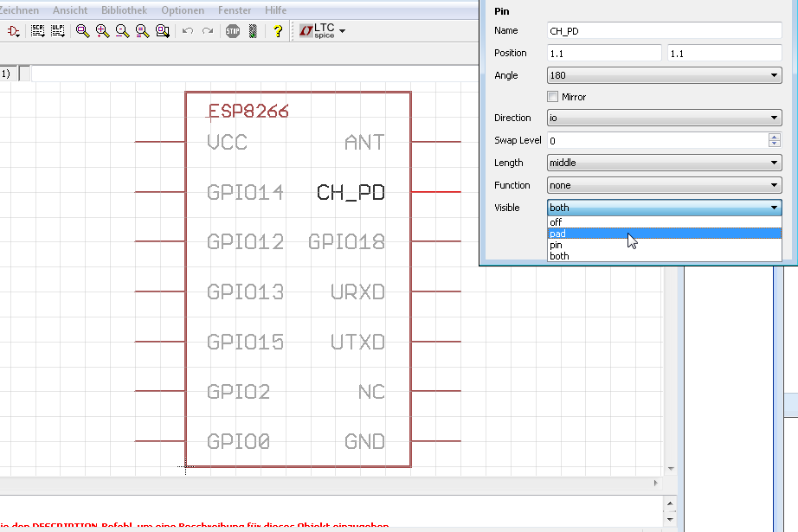Open the Direction dropdown

(x=664, y=118)
